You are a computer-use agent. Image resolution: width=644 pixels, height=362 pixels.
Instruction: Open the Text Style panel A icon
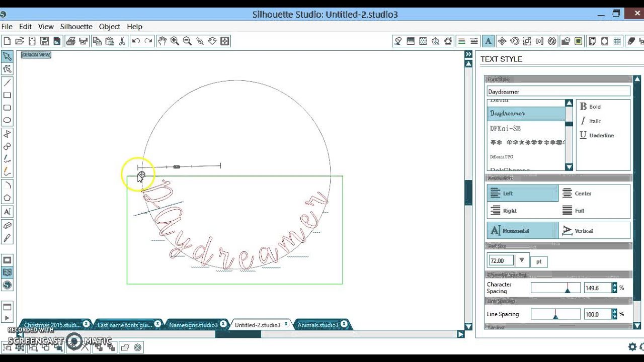pyautogui.click(x=488, y=41)
